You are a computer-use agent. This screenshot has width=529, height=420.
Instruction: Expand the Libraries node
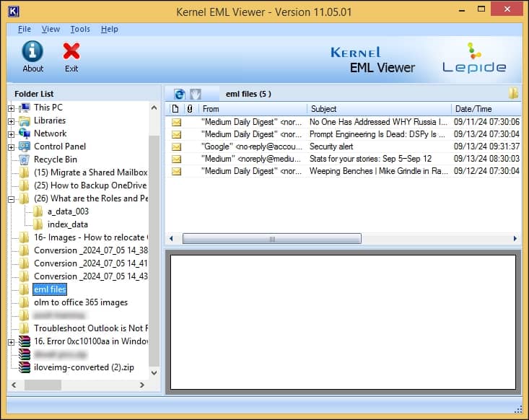pyautogui.click(x=11, y=121)
